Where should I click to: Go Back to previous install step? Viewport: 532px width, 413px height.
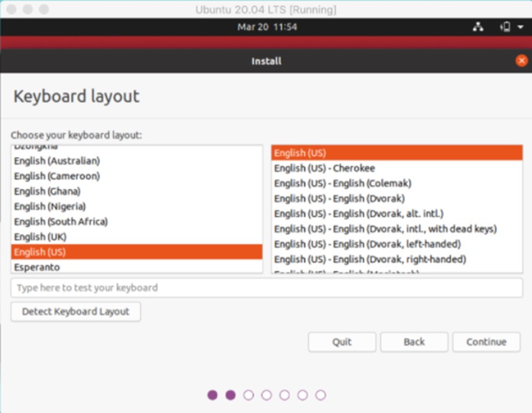(414, 342)
